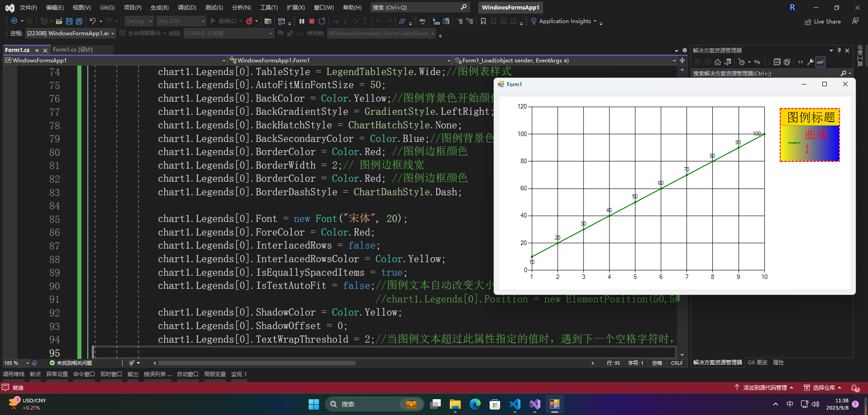Focus the Visual Studio search box
This screenshot has width=868, height=415.
tap(420, 8)
